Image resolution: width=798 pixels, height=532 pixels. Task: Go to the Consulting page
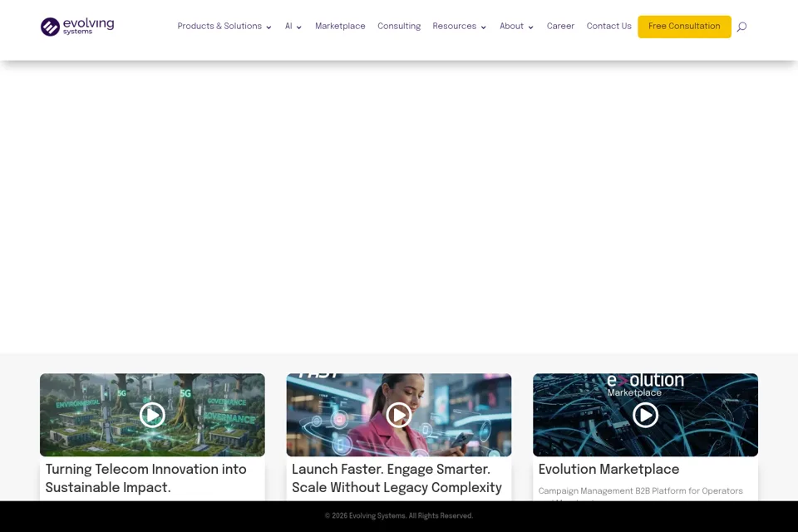(x=399, y=26)
